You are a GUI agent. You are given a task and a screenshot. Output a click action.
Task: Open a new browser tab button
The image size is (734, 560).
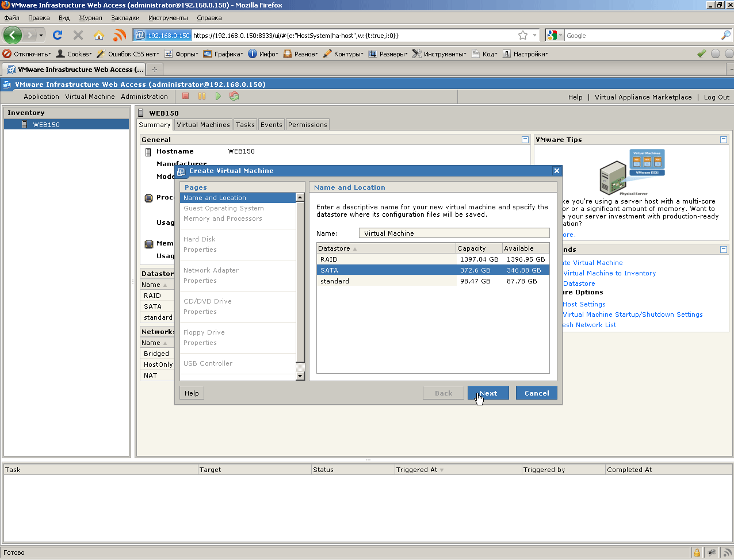coord(155,69)
